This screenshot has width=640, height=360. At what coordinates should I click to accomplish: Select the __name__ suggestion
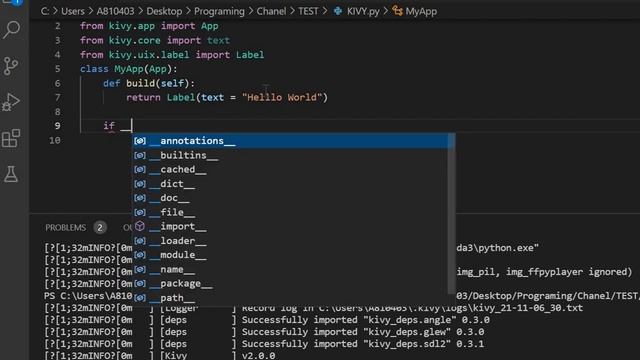point(290,269)
